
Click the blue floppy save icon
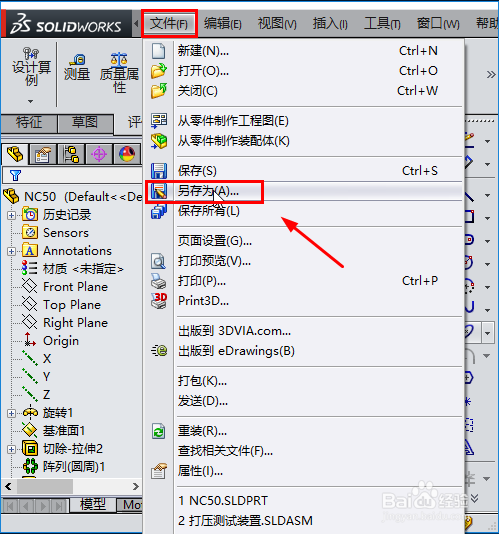[159, 171]
